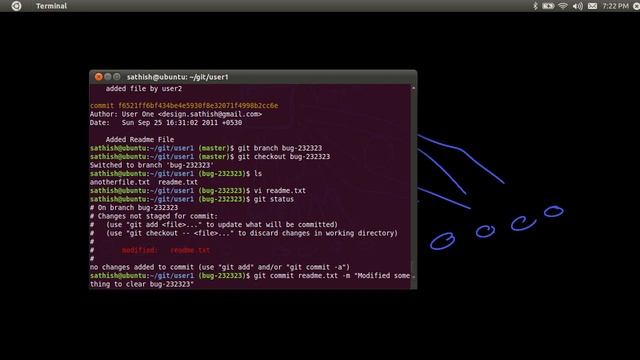Minimize the sathish@ubuntu terminal window
The image size is (640, 360).
pyautogui.click(x=108, y=77)
